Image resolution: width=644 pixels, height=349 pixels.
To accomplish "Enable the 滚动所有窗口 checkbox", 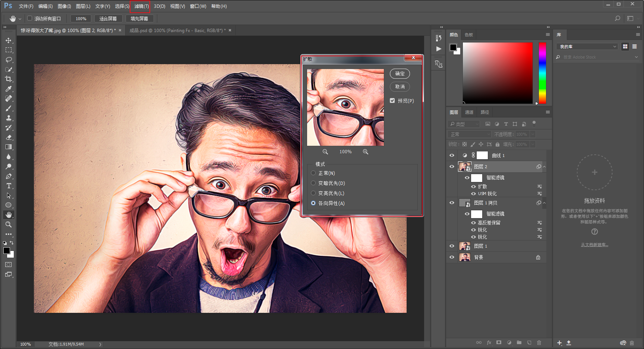I will coord(30,18).
